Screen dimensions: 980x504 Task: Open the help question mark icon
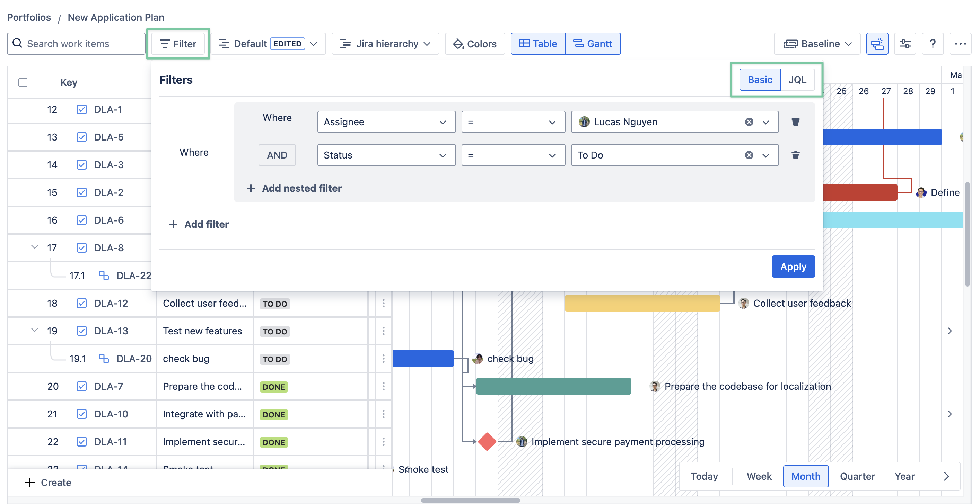[x=932, y=44]
